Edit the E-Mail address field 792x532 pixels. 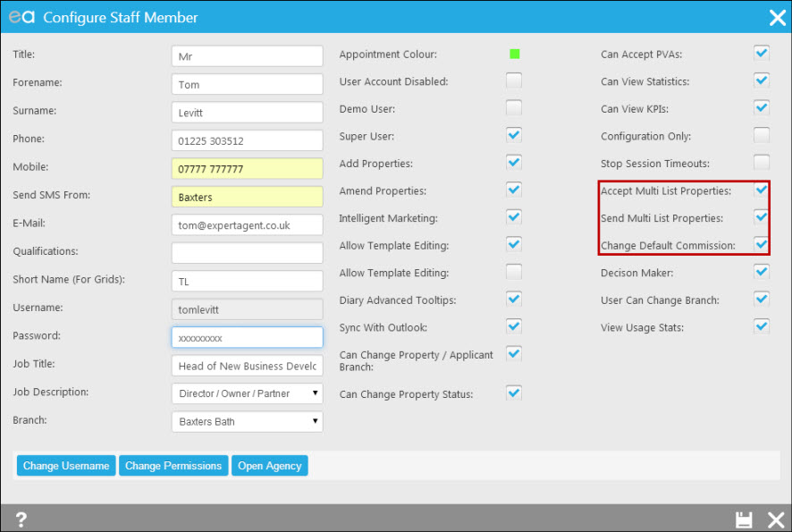[247, 224]
